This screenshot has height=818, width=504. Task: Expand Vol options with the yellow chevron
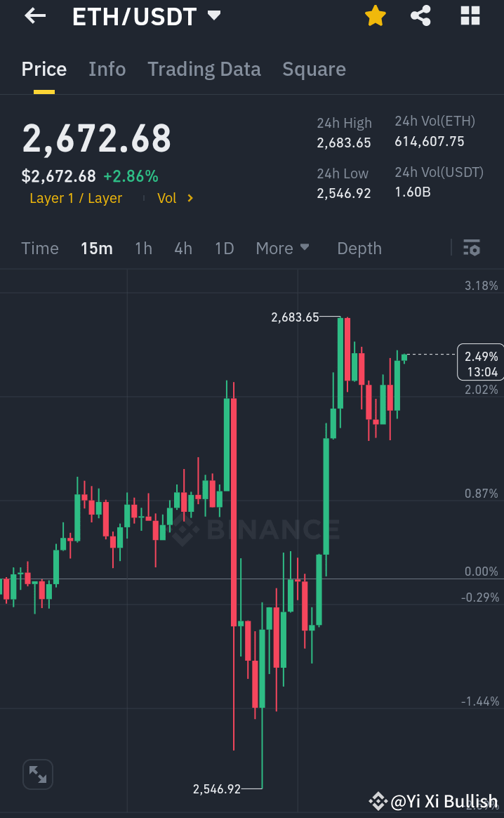pos(188,198)
